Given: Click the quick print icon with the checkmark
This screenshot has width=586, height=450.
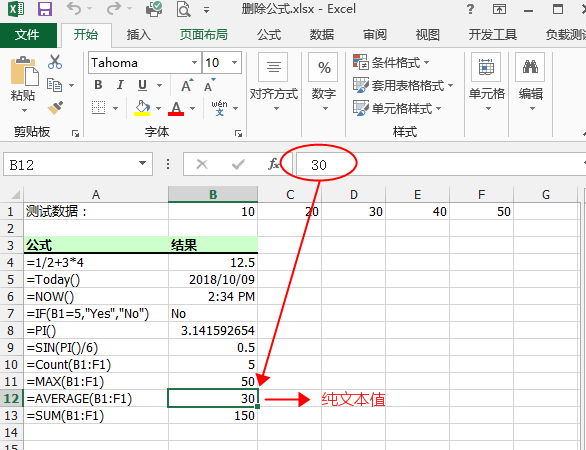Looking at the screenshot, I should pyautogui.click(x=154, y=9).
